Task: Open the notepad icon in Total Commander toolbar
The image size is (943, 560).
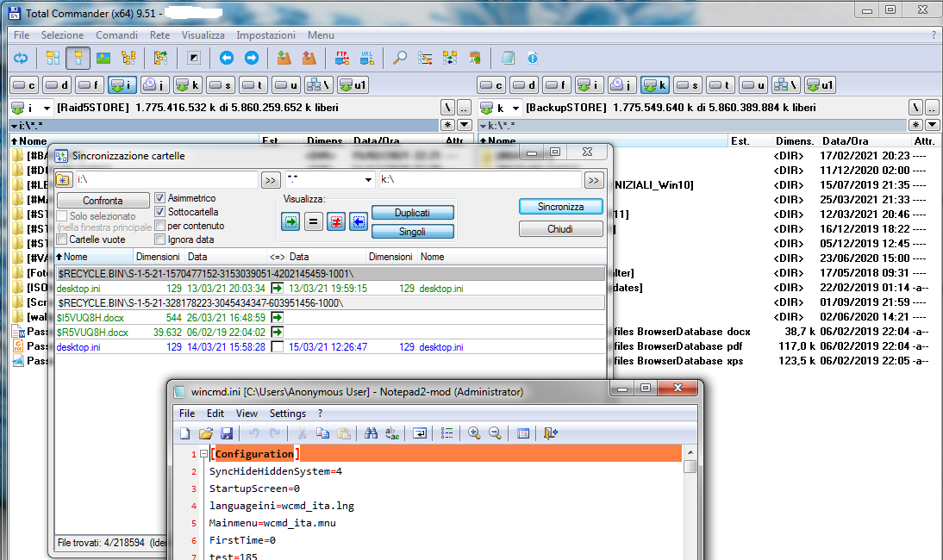Action: pyautogui.click(x=508, y=59)
